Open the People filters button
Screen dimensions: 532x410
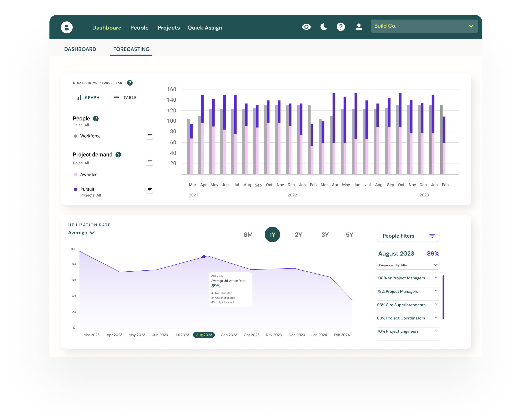click(x=408, y=236)
